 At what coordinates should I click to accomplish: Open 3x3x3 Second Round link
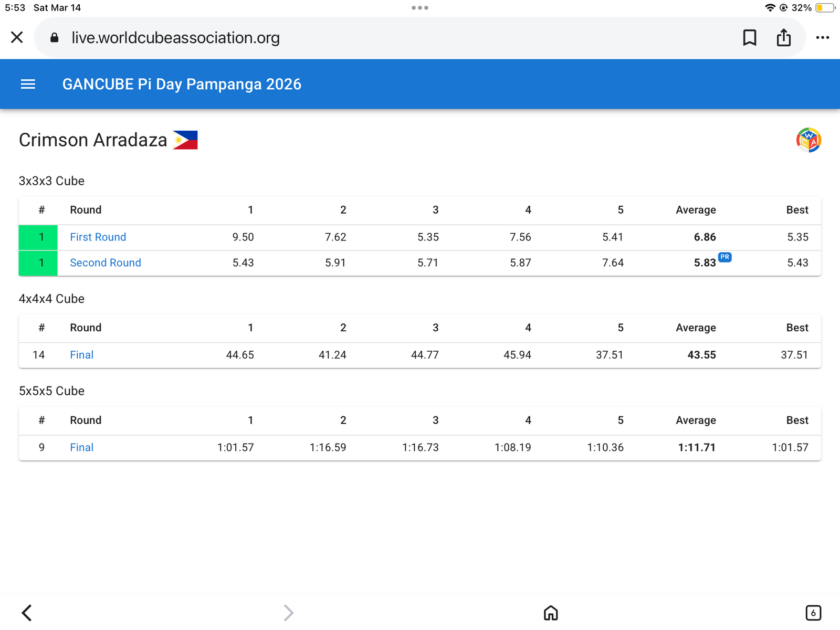(106, 262)
